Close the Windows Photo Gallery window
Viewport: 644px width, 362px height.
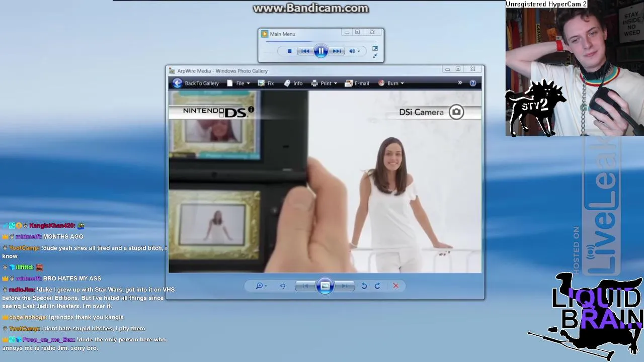coord(472,69)
